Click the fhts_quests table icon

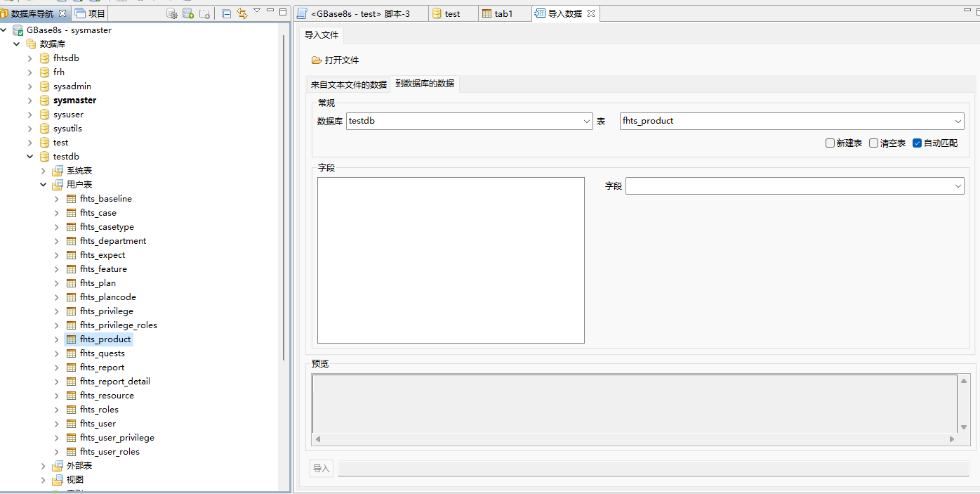(71, 353)
